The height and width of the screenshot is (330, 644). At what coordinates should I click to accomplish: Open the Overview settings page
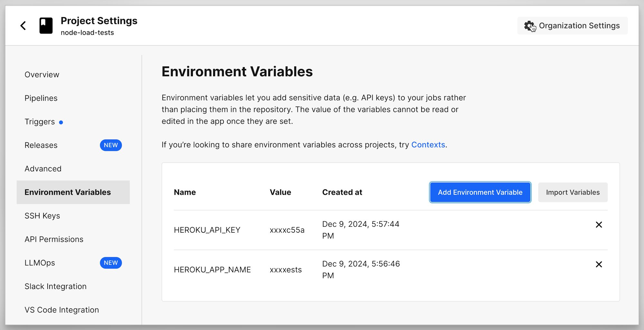click(42, 75)
